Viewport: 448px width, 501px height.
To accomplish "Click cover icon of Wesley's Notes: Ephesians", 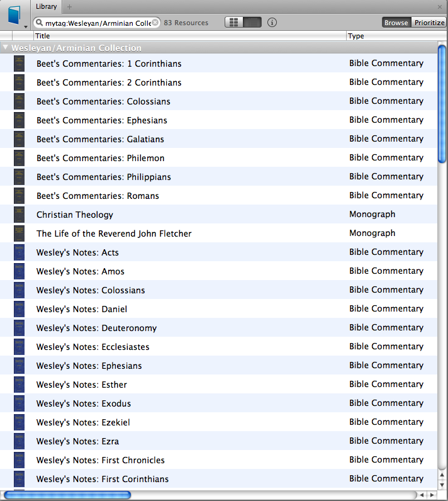I will [19, 365].
